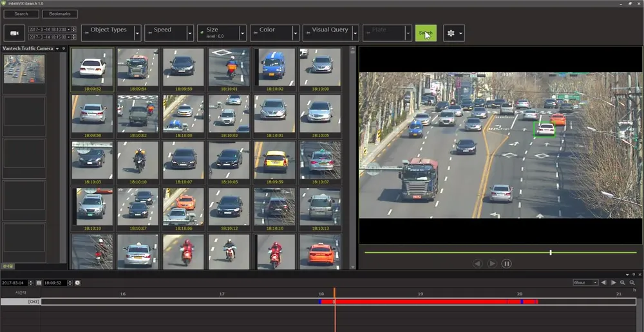Zoom out of the timeline with magnifier
Screen dimensions: 644x332
[x=632, y=282]
